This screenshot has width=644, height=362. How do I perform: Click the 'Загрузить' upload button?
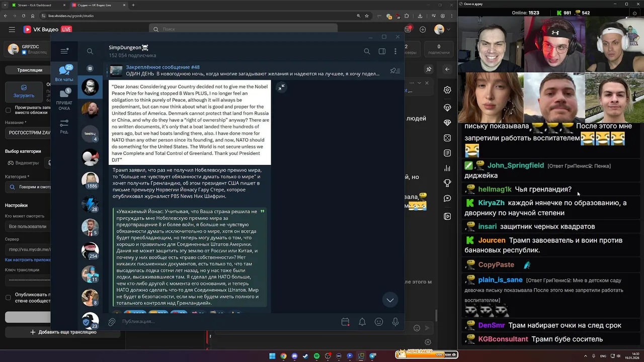pos(24,91)
